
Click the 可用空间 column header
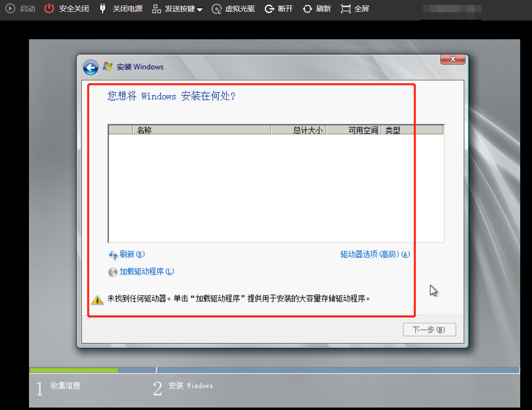point(354,130)
